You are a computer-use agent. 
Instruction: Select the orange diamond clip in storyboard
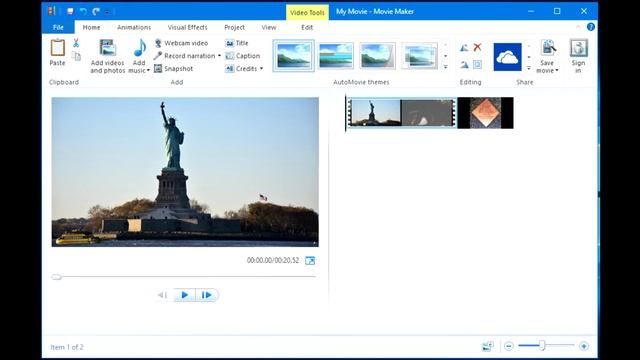click(485, 113)
